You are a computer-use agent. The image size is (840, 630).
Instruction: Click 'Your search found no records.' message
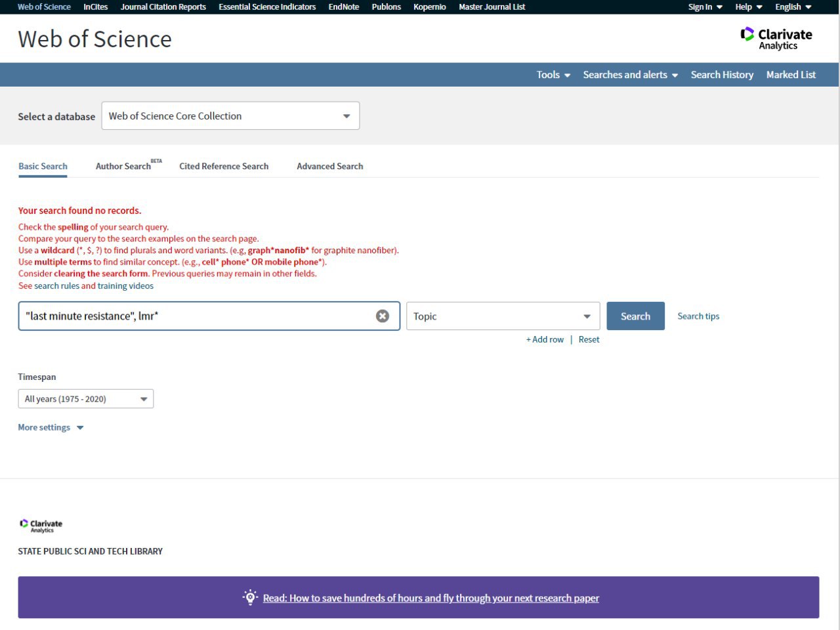click(79, 211)
